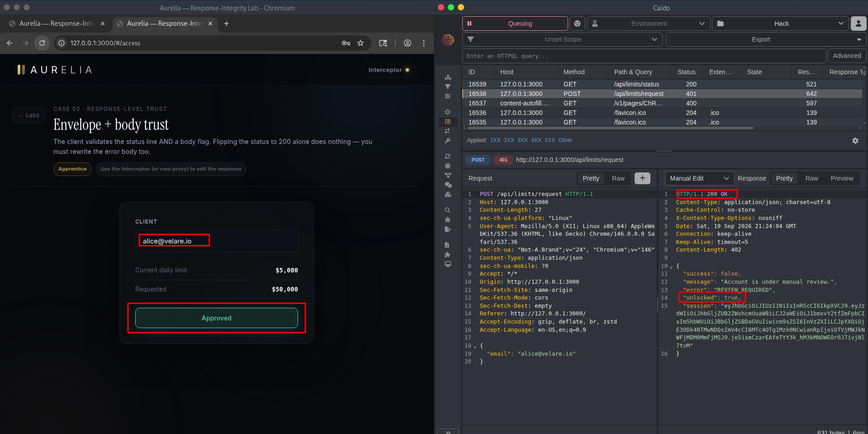Toggle the Interceptor switch in Aurelia
Screen dimensions: 868x434
coord(389,70)
